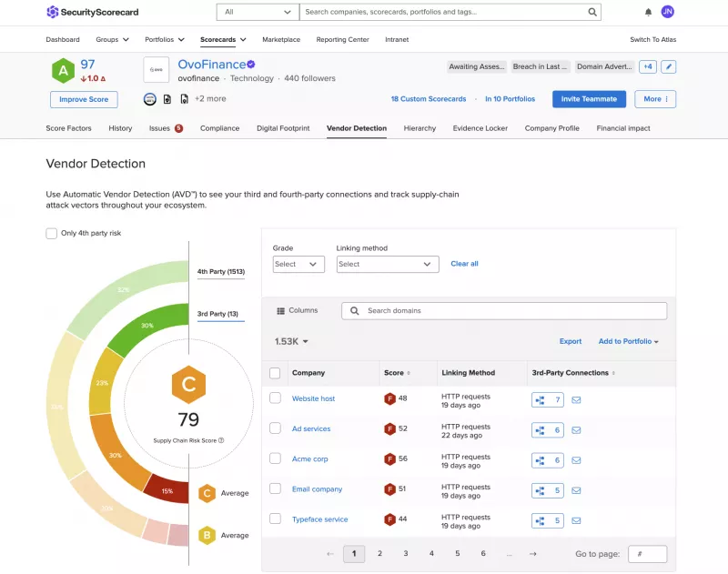Select the Typeface service row checkbox
Screen dimensions: 728x574
[276, 519]
